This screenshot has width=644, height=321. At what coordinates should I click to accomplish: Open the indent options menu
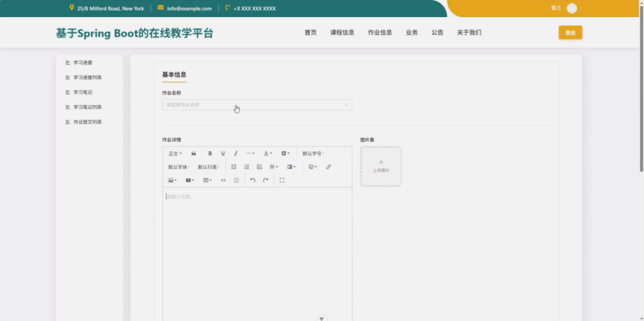(x=291, y=167)
